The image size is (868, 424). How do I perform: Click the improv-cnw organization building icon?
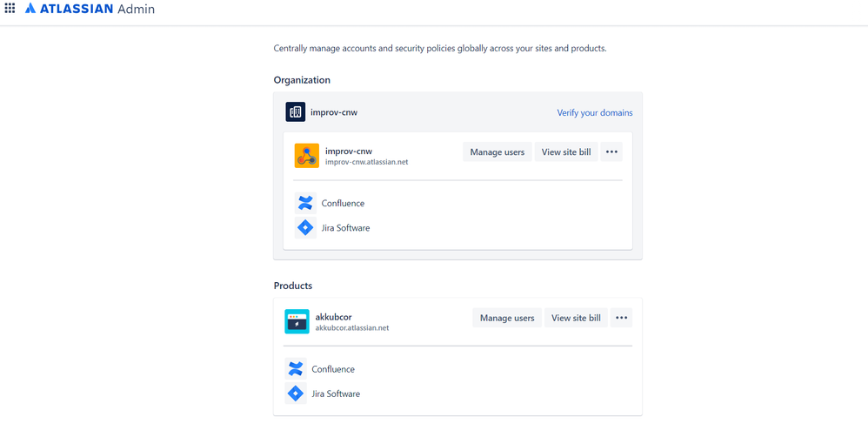[295, 112]
